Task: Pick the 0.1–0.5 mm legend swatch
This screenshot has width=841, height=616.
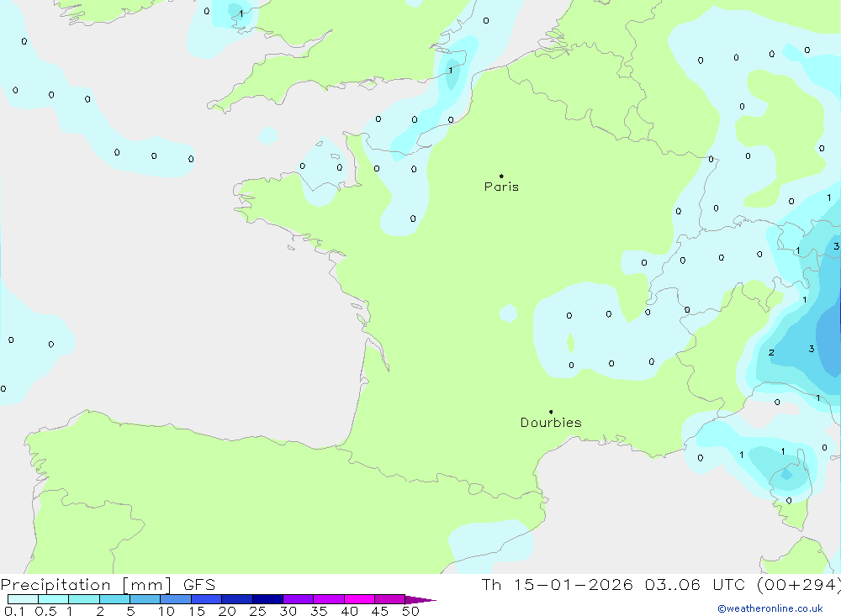Action: coord(23,599)
